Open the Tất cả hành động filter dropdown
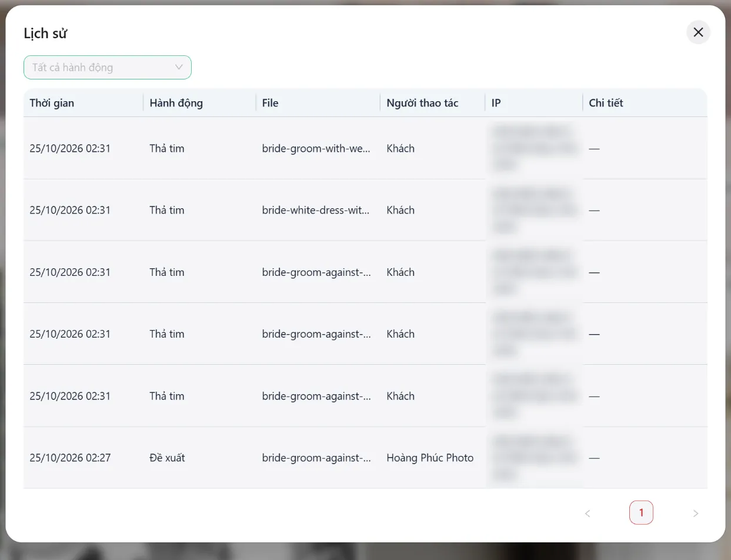 point(108,67)
